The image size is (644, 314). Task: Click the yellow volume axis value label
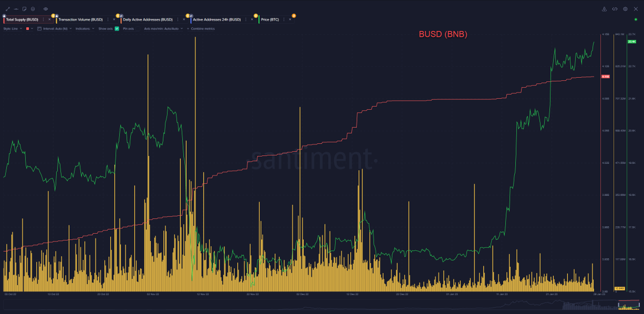click(x=620, y=288)
